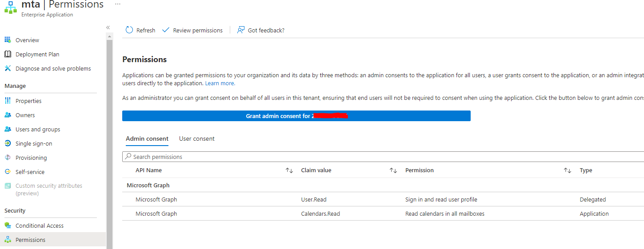Open Single sign-on settings
Viewport: 644px width, 249px height.
tap(34, 143)
